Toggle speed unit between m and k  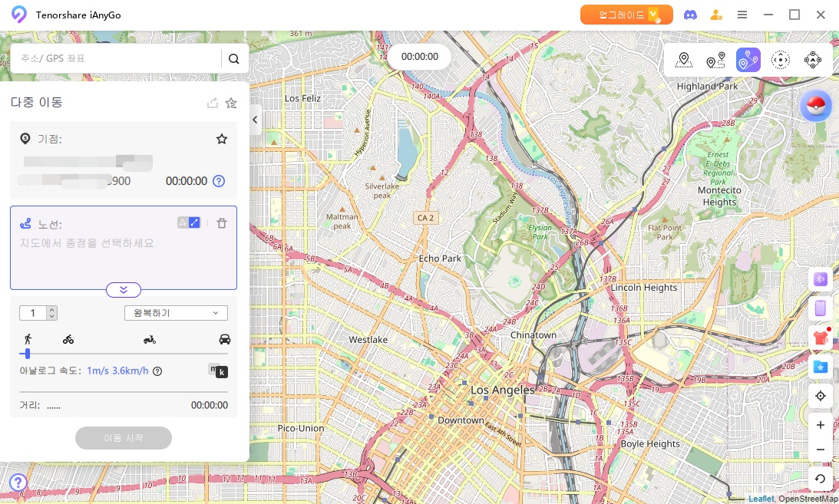(x=218, y=371)
